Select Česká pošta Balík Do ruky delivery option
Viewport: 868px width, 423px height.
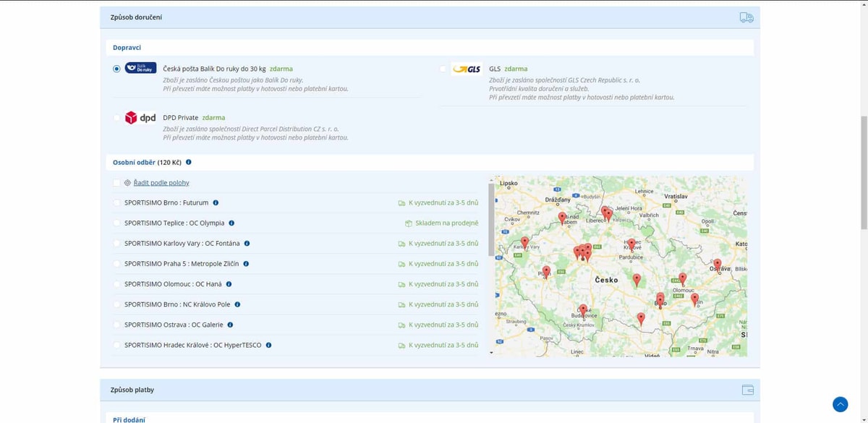pyautogui.click(x=116, y=69)
